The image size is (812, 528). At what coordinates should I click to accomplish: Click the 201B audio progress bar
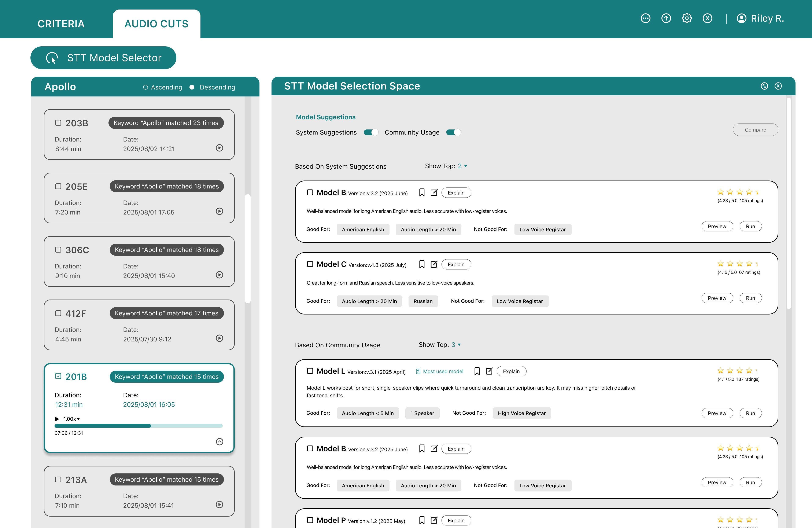tap(139, 426)
